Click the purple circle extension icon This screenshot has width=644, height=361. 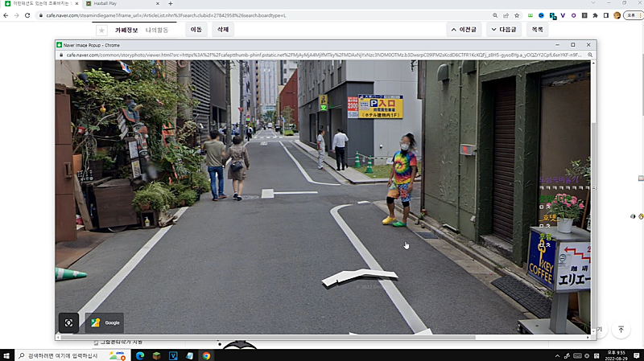click(573, 15)
